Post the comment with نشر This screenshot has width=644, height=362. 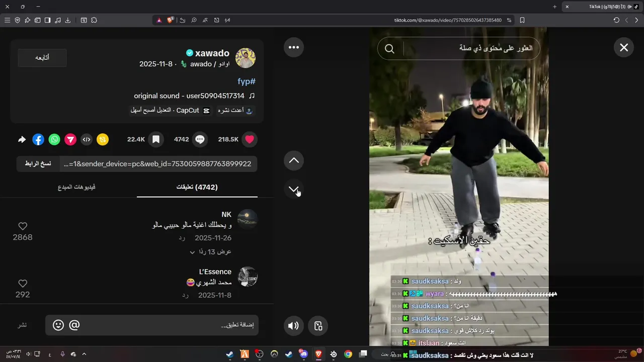(x=23, y=325)
